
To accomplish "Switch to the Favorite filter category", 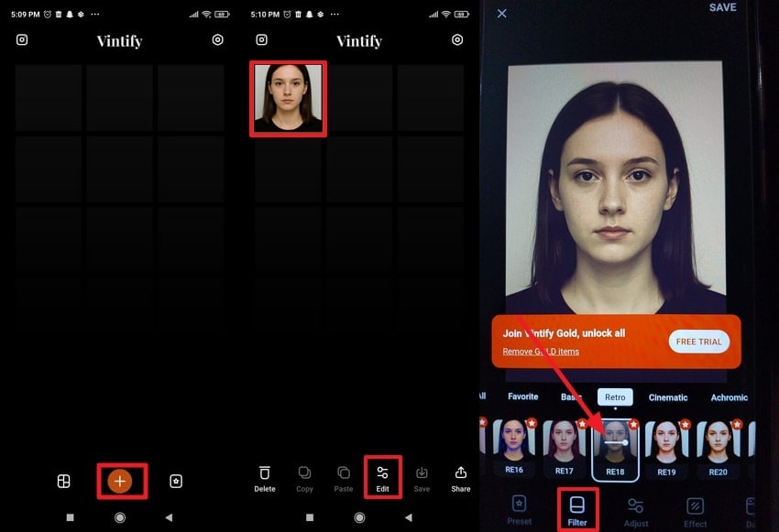I will click(x=522, y=396).
